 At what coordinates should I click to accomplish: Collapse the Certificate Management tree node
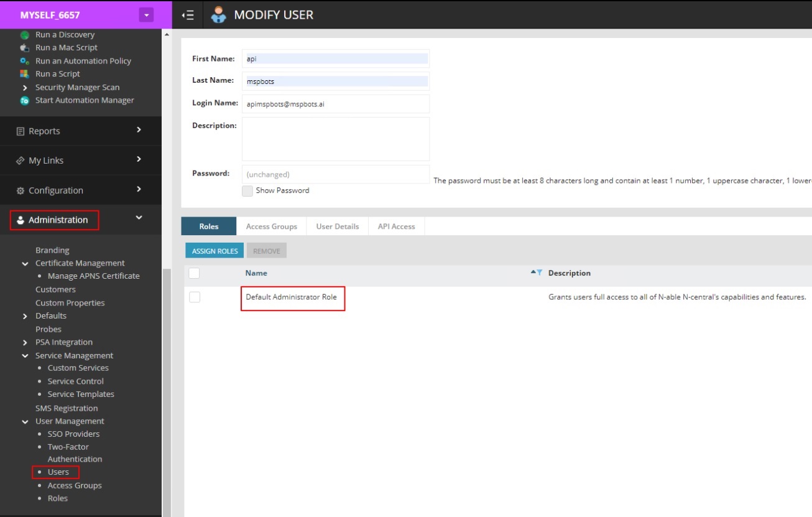click(25, 264)
